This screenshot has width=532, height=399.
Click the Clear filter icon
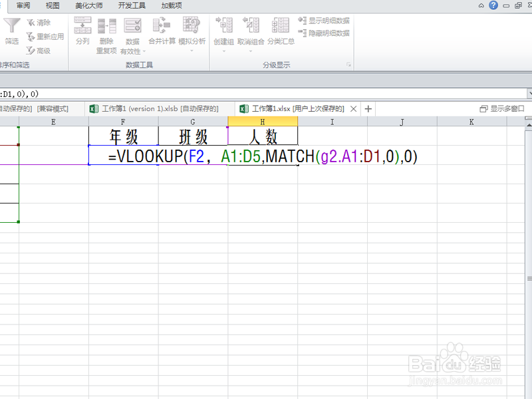click(x=31, y=23)
